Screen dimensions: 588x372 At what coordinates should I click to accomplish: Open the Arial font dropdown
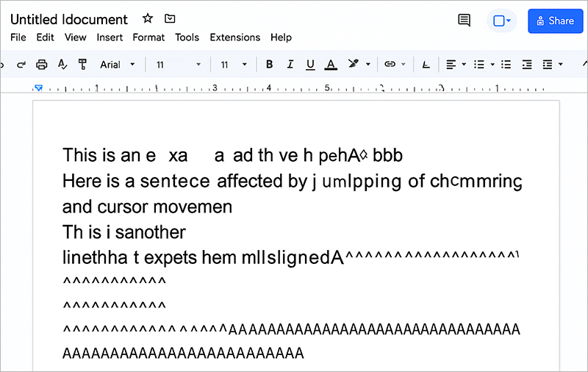click(117, 65)
